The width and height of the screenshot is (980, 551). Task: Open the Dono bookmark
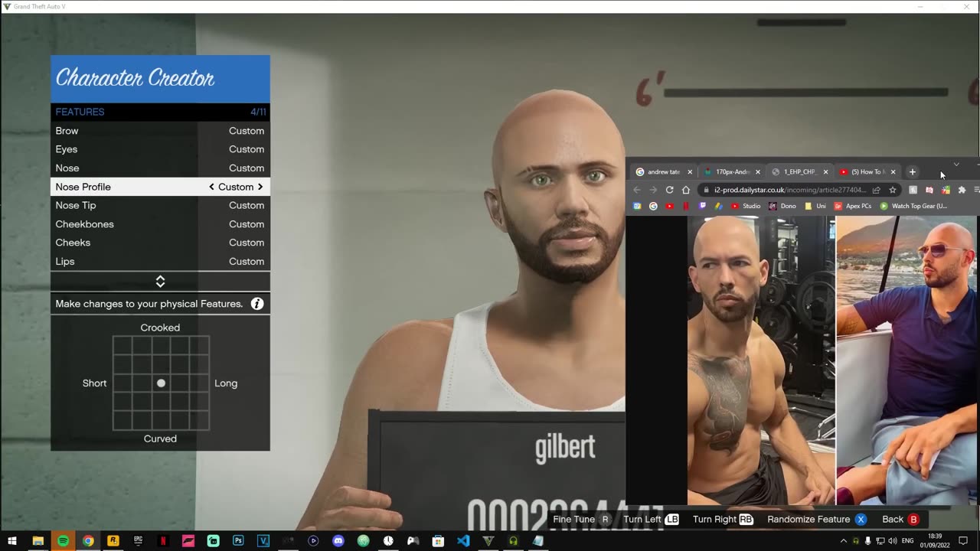pyautogui.click(x=783, y=206)
